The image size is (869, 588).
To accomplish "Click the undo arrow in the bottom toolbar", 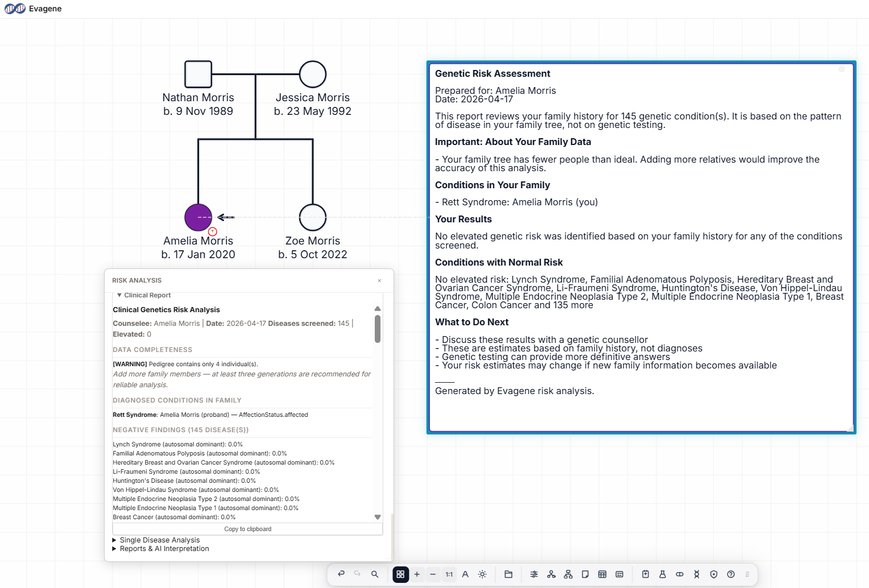I will point(341,574).
